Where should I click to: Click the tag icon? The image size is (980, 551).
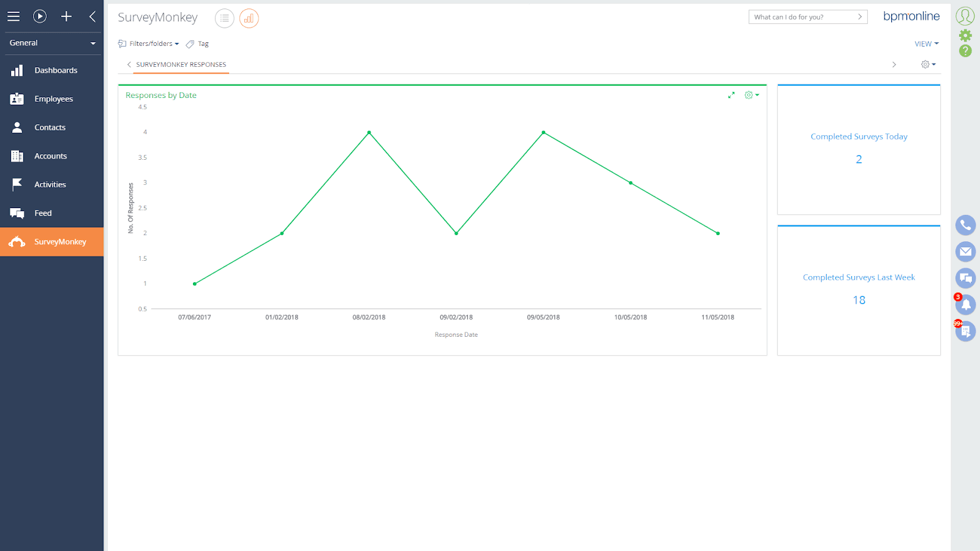tap(190, 43)
